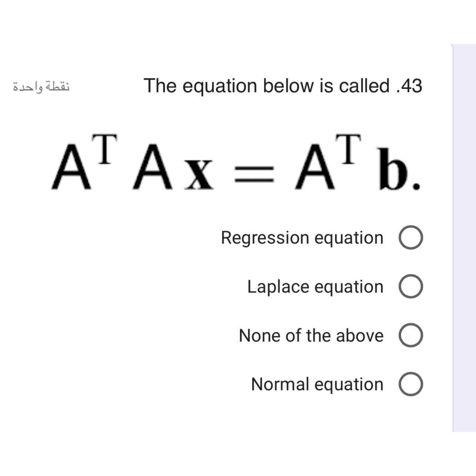Viewport: 476px width, 476px height.
Task: Click the None of the above label text
Action: [x=311, y=335]
